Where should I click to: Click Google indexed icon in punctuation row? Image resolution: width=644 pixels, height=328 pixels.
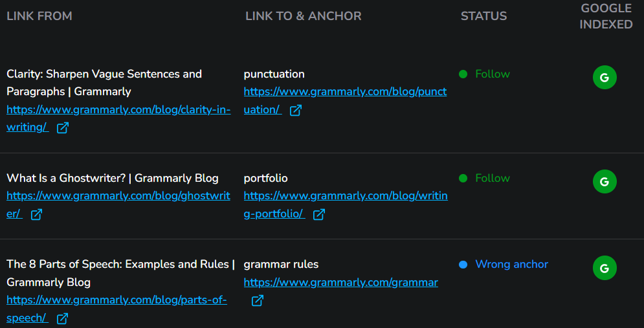(x=605, y=77)
